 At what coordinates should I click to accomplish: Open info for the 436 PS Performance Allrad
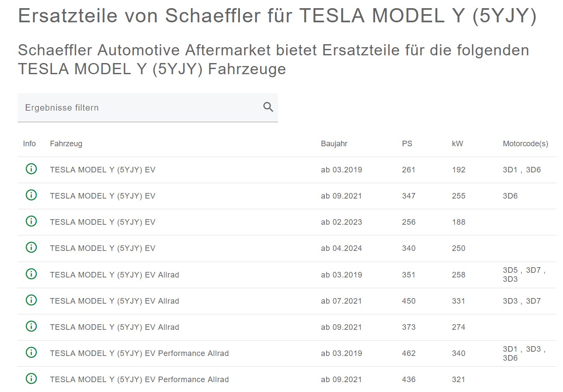[x=30, y=379]
